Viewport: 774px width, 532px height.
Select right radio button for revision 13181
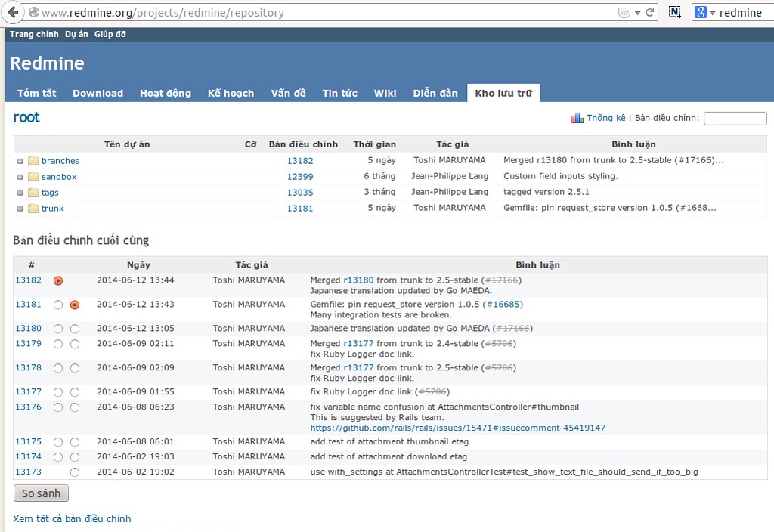pyautogui.click(x=75, y=305)
